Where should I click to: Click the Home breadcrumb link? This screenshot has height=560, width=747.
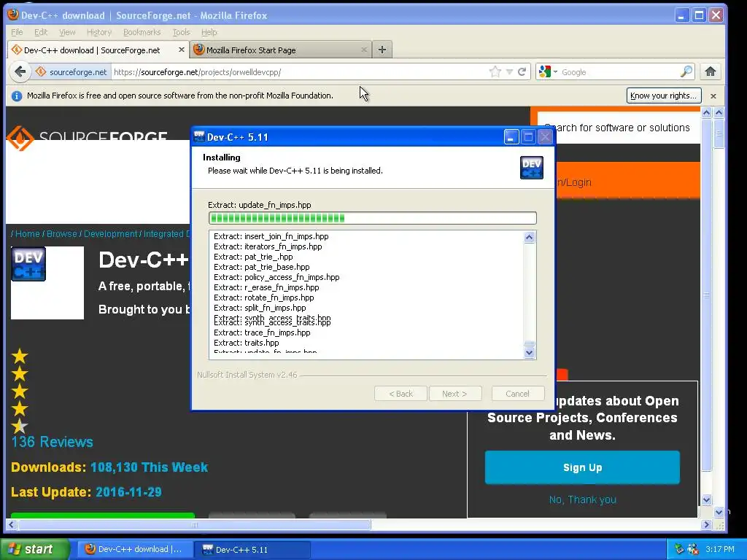pyautogui.click(x=28, y=234)
